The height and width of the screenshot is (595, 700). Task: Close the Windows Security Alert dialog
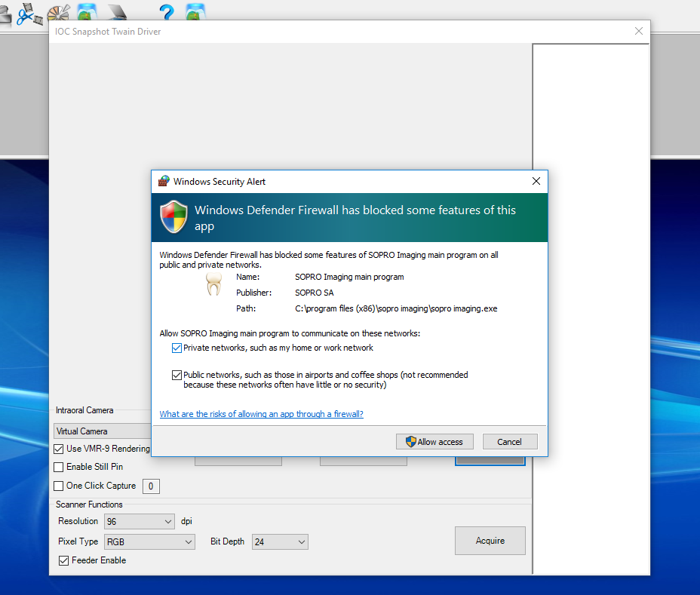[536, 181]
